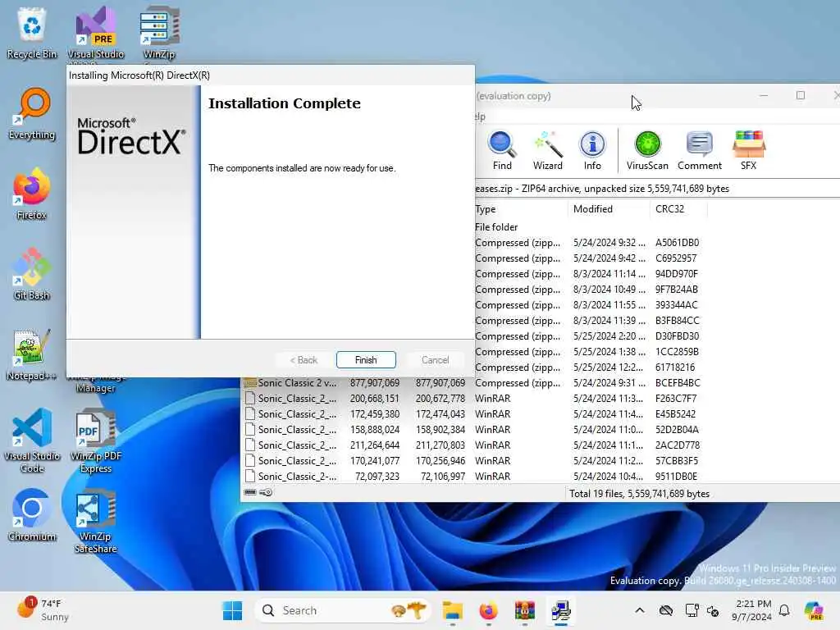Click the CRC32 value 9F7B24AB
Viewport: 840px width, 630px height.
tap(677, 290)
